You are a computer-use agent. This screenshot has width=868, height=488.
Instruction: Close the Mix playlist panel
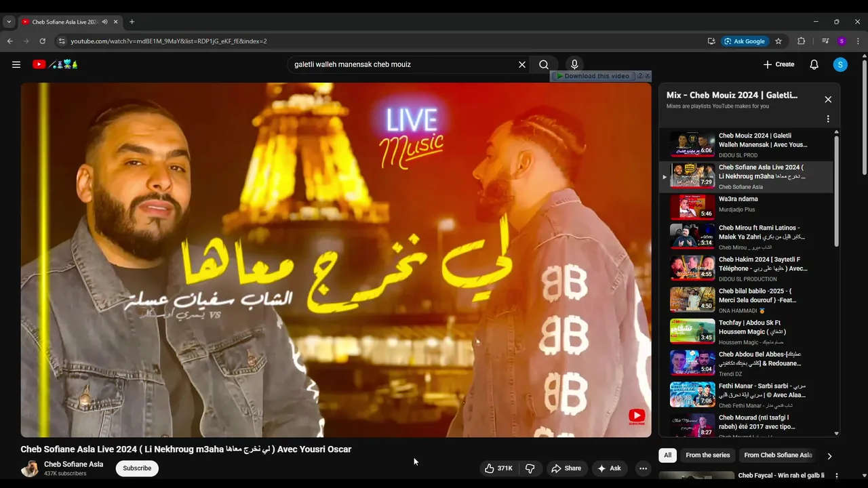point(828,100)
